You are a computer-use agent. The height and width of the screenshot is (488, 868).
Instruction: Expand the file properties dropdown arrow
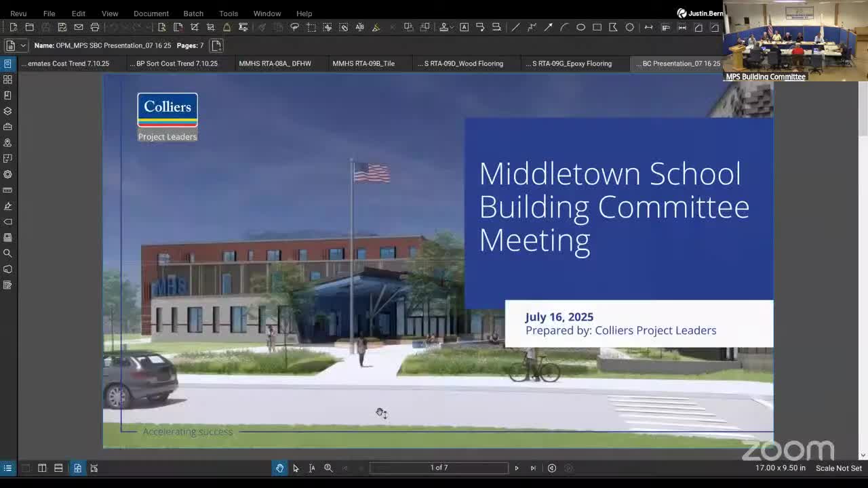pos(23,45)
